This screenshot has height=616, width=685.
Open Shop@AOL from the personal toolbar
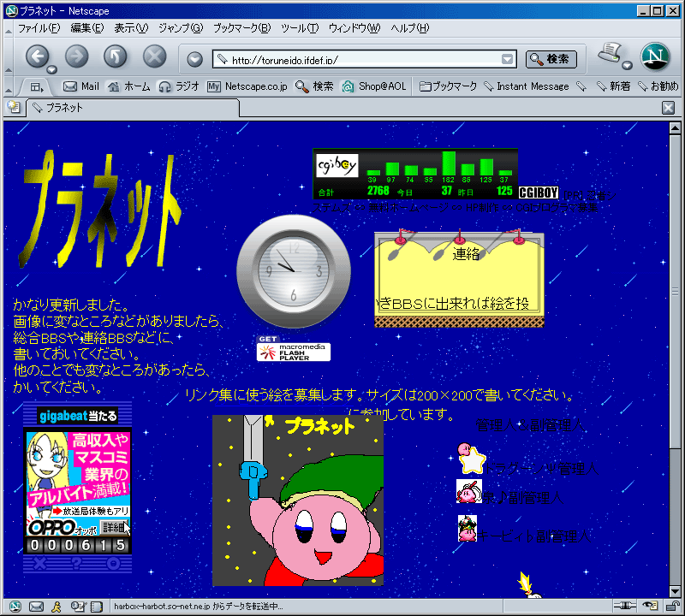[374, 86]
